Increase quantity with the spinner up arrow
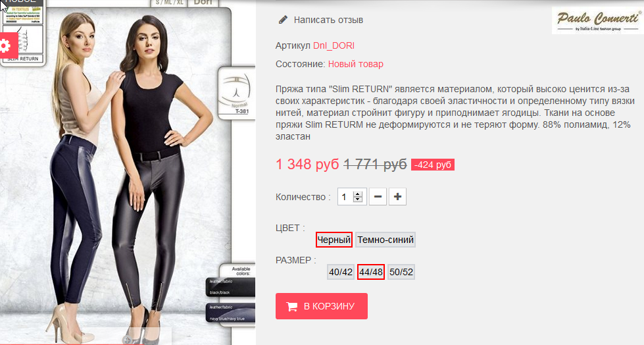644x345 pixels. click(358, 194)
